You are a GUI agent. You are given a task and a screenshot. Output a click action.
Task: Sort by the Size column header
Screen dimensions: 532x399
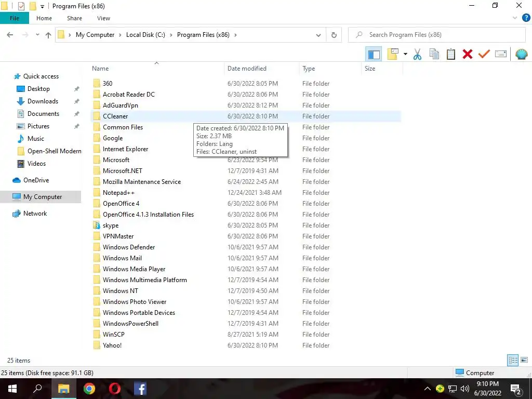[370, 69]
